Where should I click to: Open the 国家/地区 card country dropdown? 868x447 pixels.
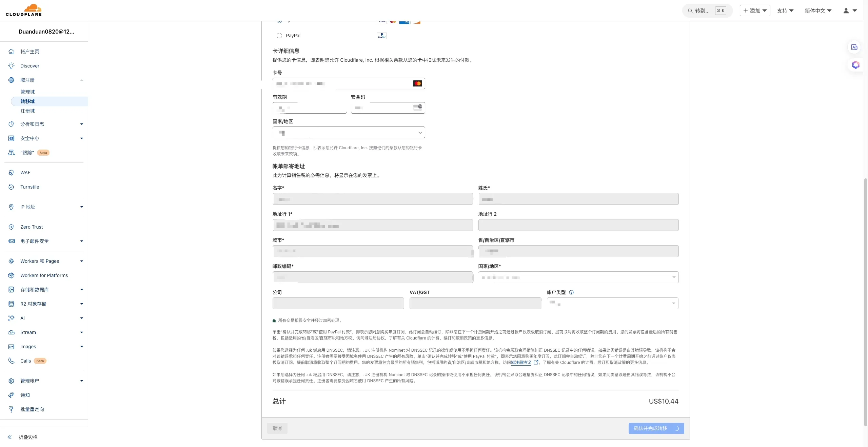click(349, 133)
